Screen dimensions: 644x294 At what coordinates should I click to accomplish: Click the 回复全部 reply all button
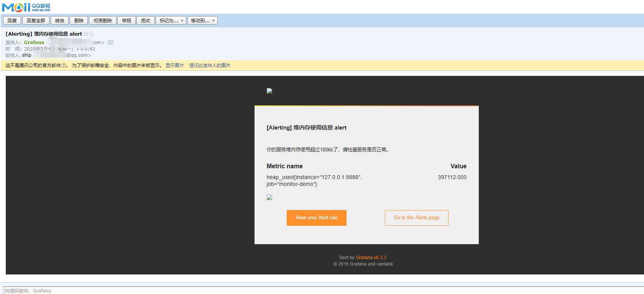[x=36, y=21]
